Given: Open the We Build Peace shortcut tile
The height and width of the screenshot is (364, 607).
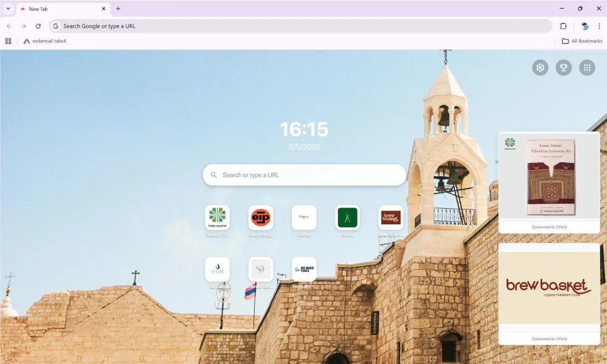Looking at the screenshot, I should [304, 269].
